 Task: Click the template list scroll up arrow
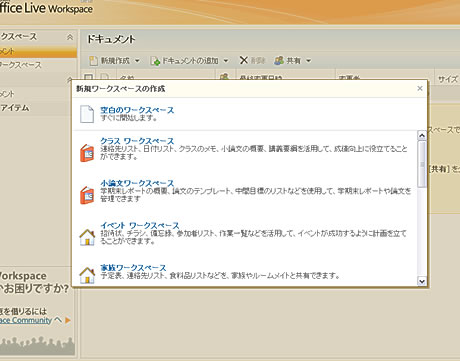pos(422,135)
